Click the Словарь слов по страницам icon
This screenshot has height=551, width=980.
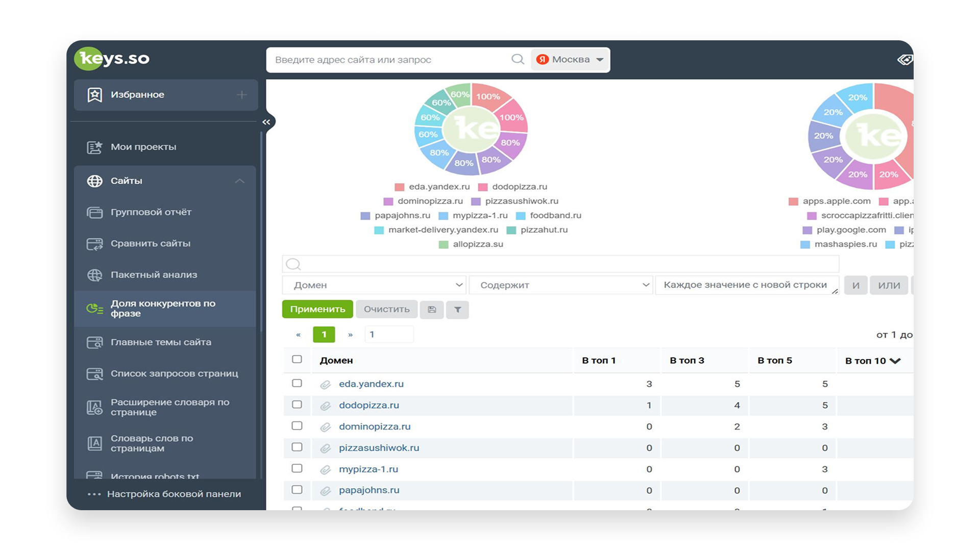[x=94, y=443]
